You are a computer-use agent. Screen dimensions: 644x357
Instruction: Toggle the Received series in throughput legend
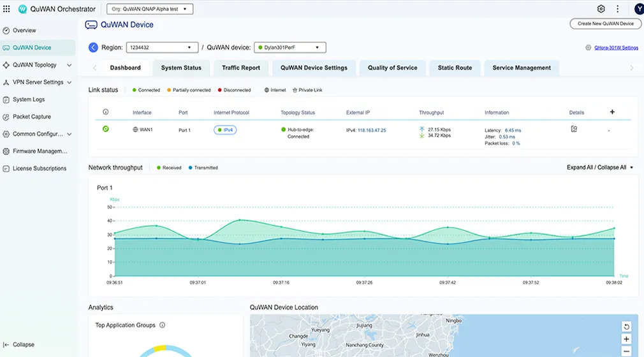coord(168,168)
